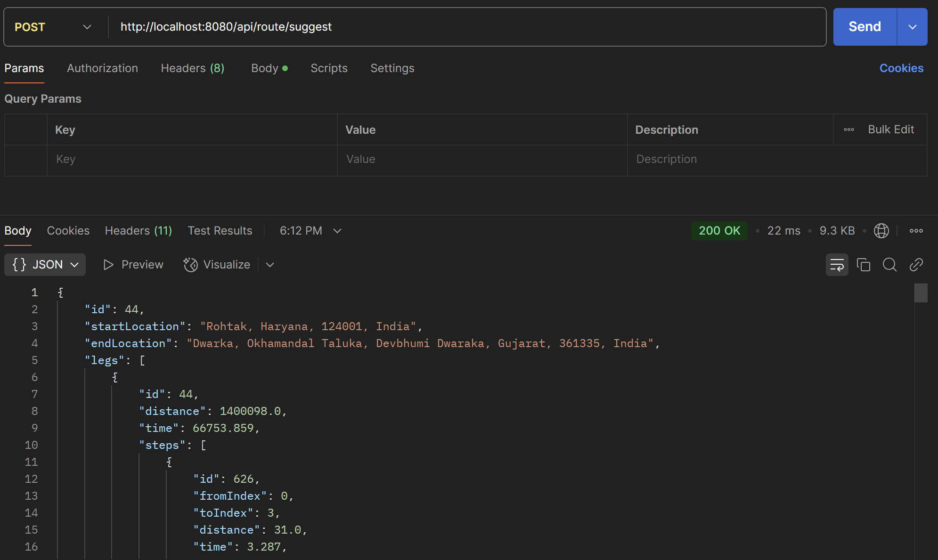
Task: Expand the 6:12 PM response history dropdown
Action: coord(310,231)
